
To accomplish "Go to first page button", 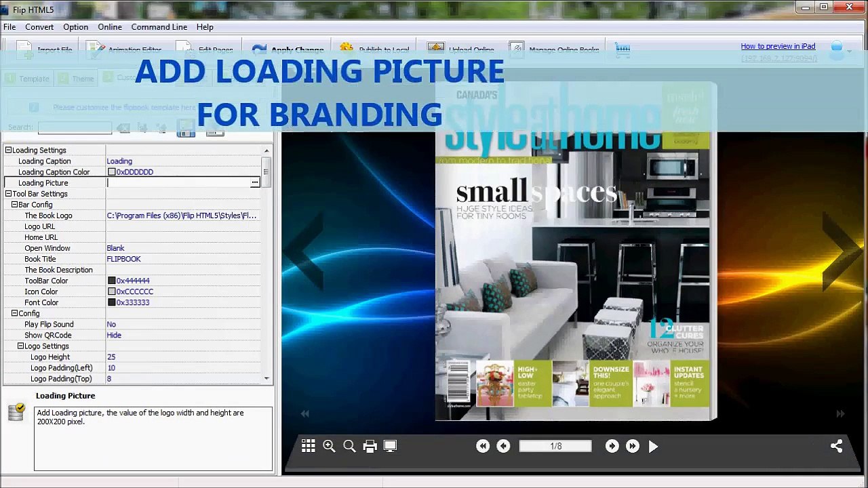I will 483,446.
